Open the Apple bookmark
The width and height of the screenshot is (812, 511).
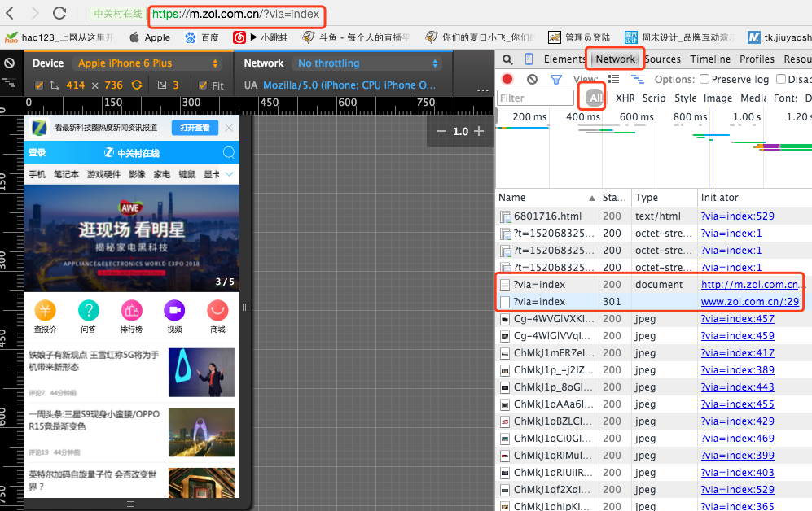[x=150, y=37]
